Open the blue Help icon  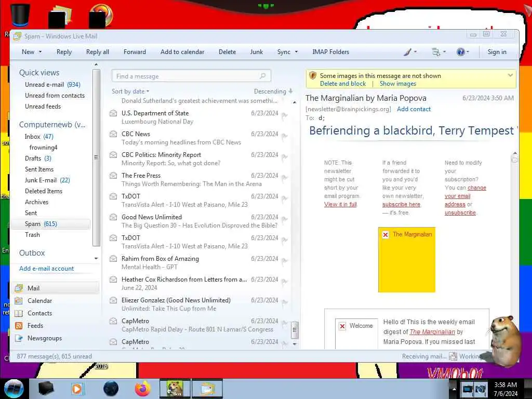click(460, 52)
